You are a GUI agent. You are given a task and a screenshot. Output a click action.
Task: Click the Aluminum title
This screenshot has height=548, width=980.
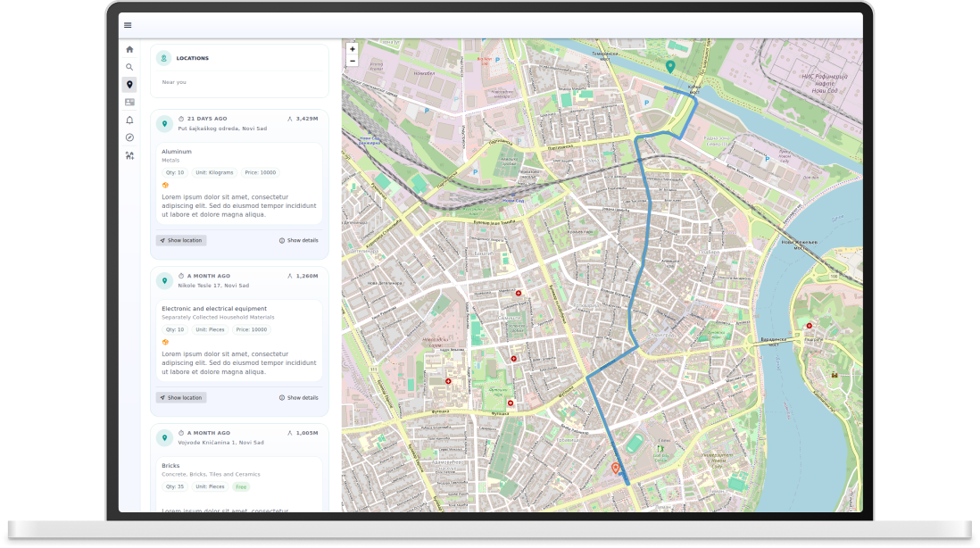click(x=176, y=151)
